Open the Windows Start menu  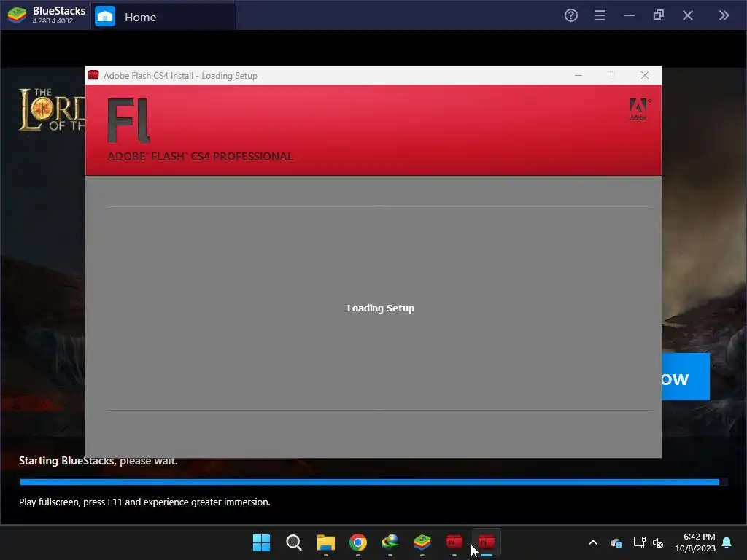tap(261, 542)
